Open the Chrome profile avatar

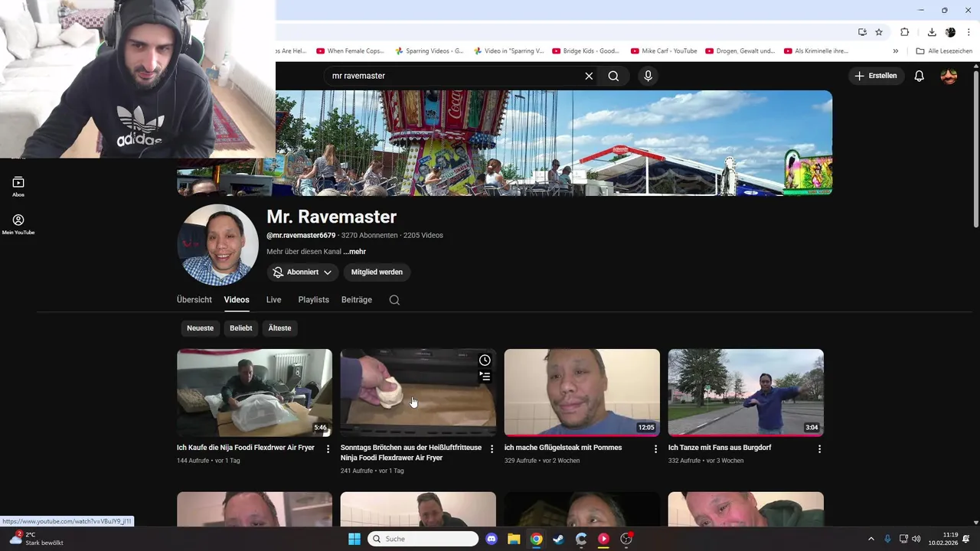point(950,32)
